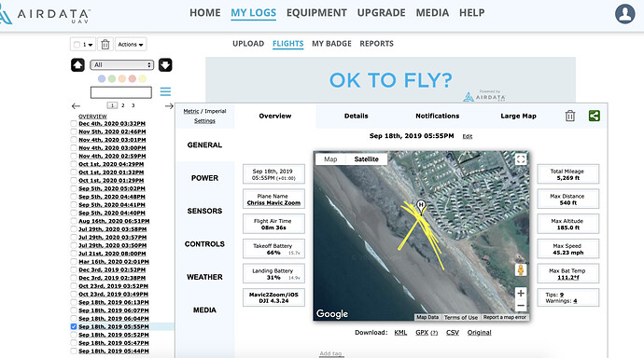This screenshot has height=358, width=644.
Task: Filter by the blue color tag
Action: [x=102, y=78]
